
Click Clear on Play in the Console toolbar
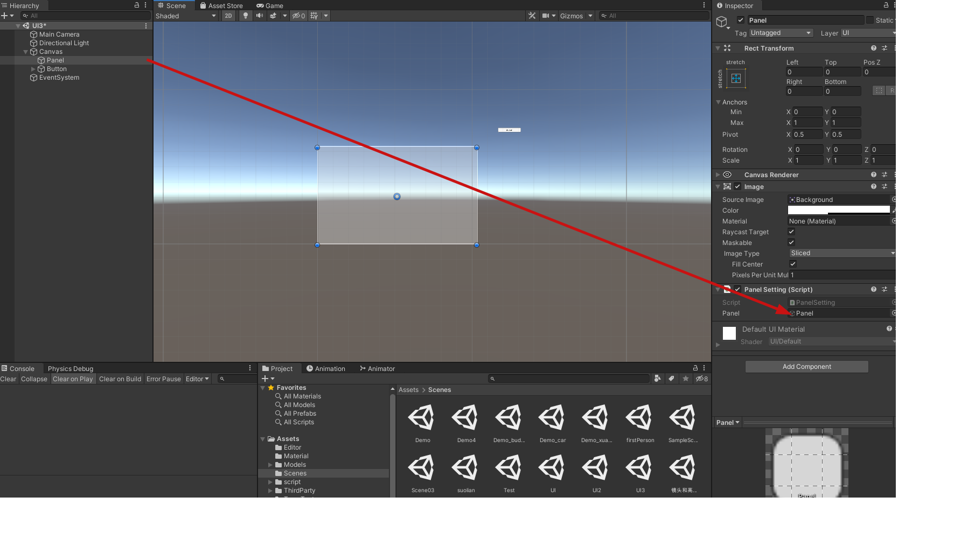73,379
